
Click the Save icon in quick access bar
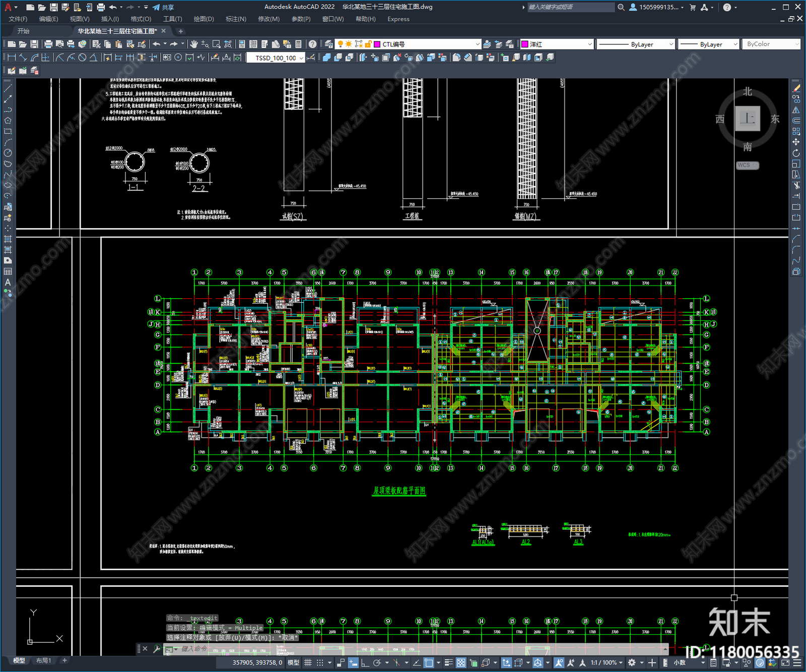point(53,7)
